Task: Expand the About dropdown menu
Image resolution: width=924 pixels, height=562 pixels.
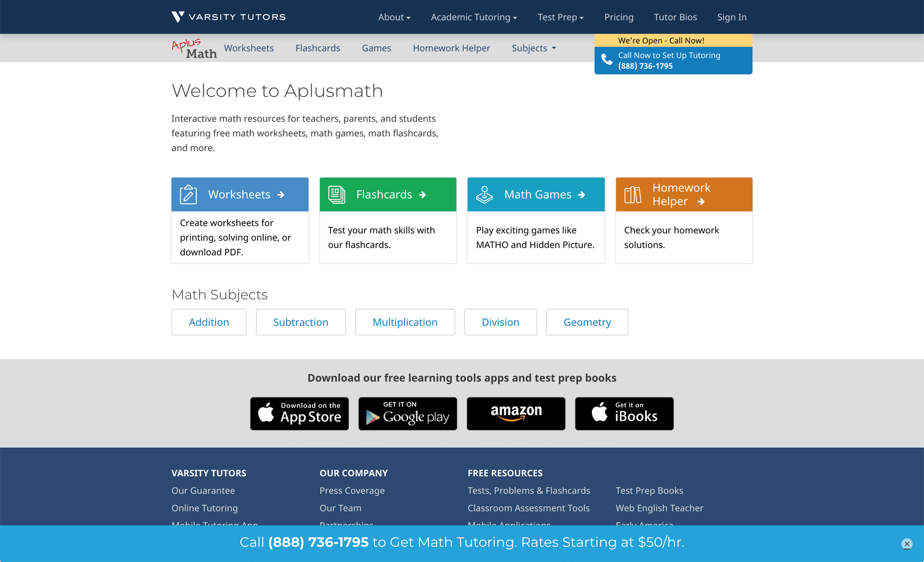Action: tap(394, 17)
